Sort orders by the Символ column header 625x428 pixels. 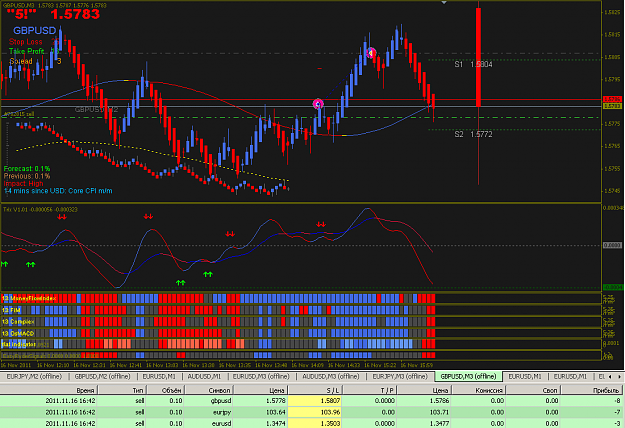(x=208, y=390)
